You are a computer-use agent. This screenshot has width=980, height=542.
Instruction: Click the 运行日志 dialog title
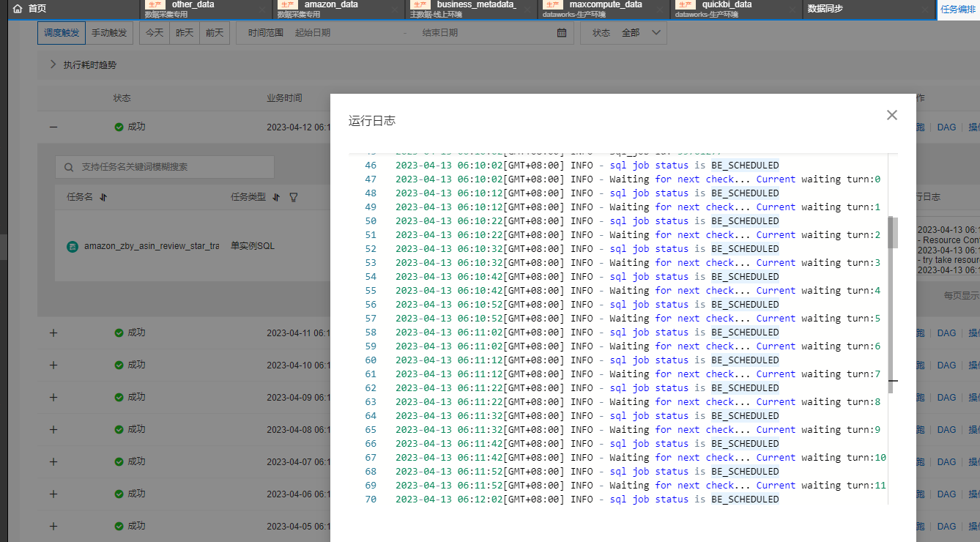[372, 121]
